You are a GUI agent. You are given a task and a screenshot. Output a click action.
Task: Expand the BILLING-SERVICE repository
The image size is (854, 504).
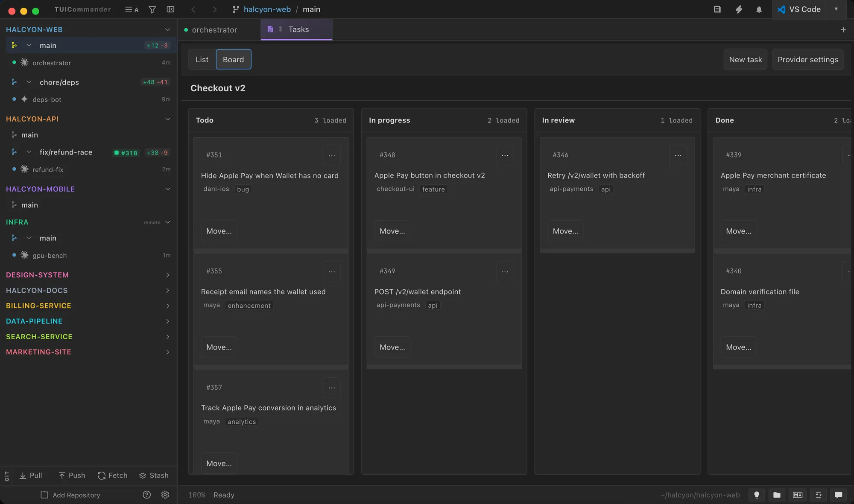coord(167,306)
